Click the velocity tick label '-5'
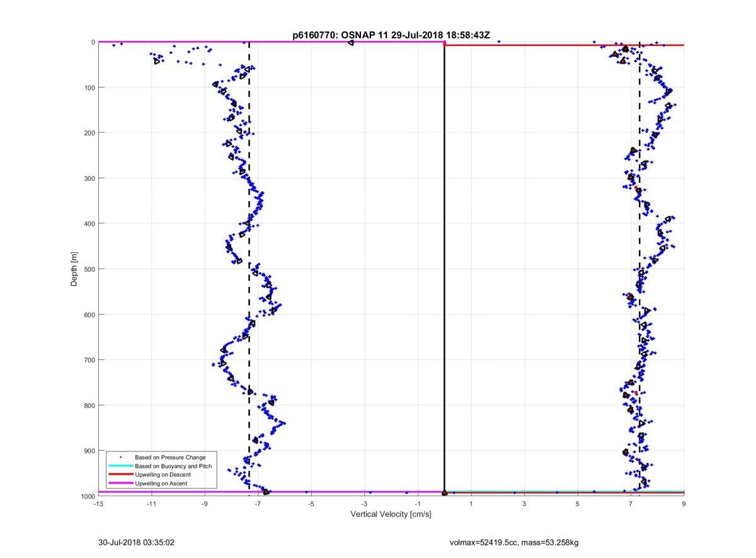 coord(311,504)
